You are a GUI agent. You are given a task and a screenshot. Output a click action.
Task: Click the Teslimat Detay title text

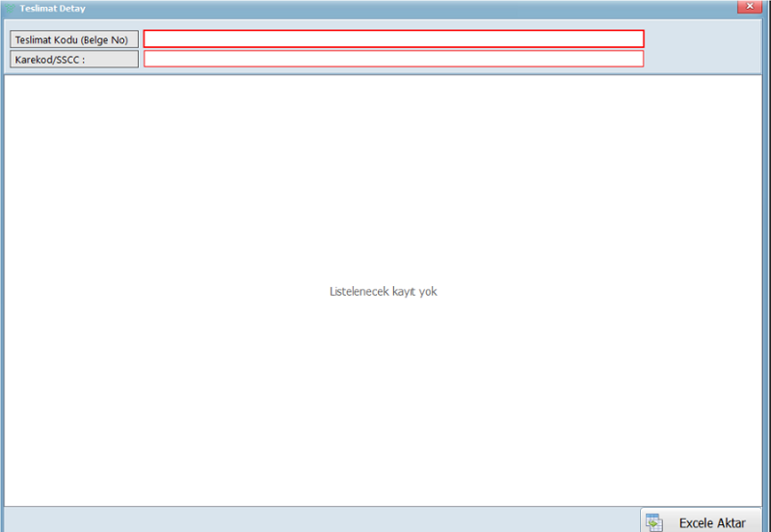(52, 8)
